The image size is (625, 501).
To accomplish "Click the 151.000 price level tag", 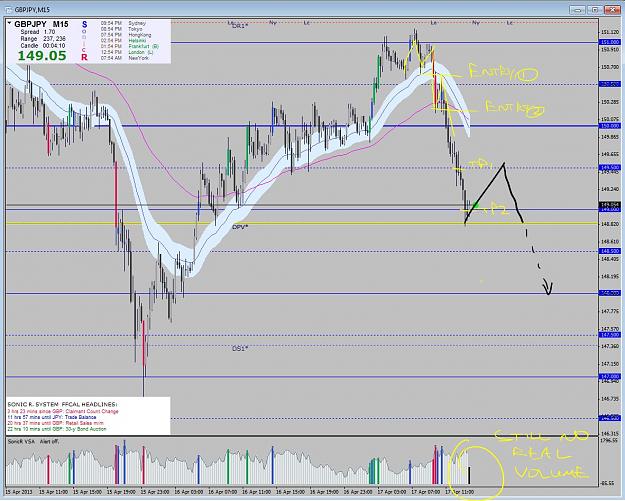I will click(609, 42).
